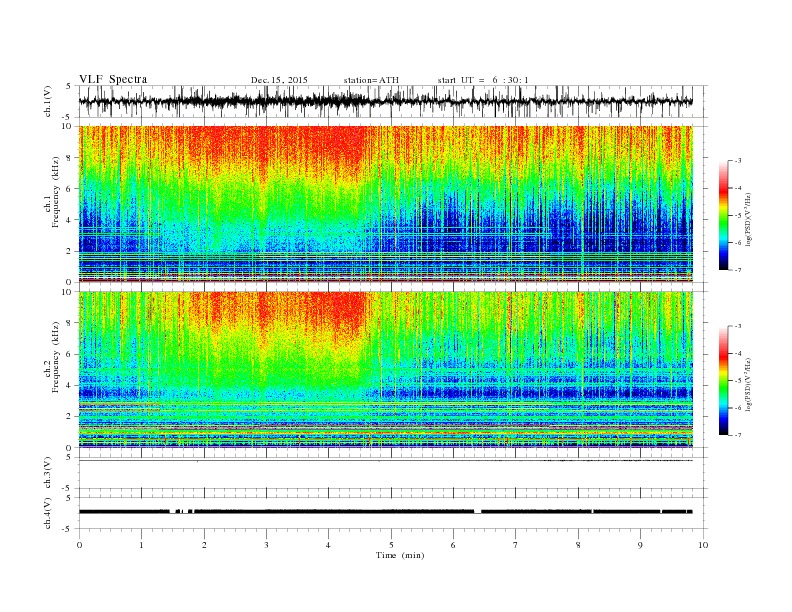
Task: Click the ch.4 black signal trace
Action: (386, 512)
